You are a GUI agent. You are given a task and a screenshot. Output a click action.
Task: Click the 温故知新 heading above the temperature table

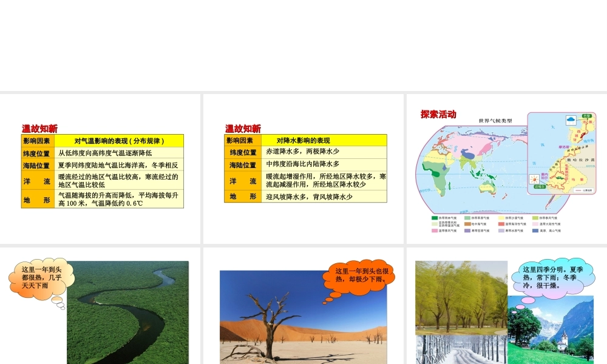pos(39,129)
